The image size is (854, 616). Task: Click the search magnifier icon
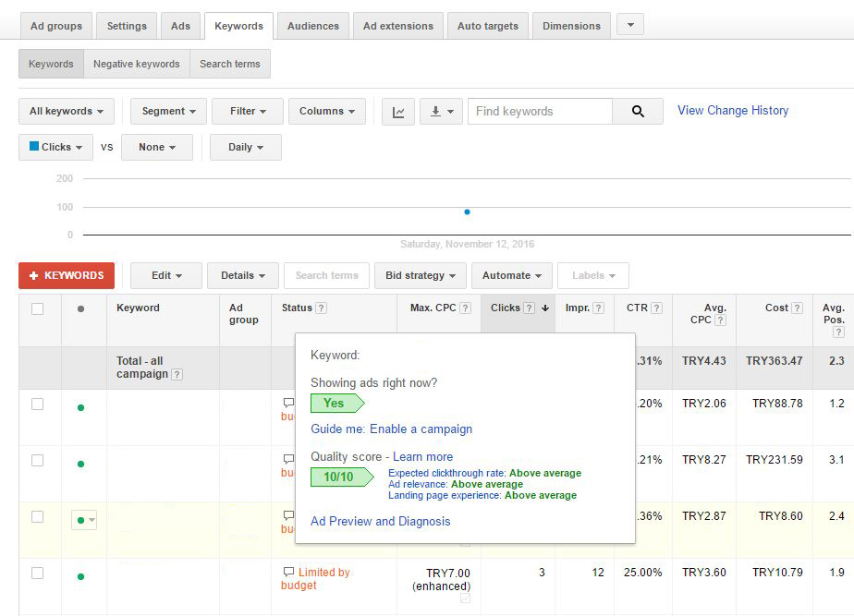(x=638, y=111)
